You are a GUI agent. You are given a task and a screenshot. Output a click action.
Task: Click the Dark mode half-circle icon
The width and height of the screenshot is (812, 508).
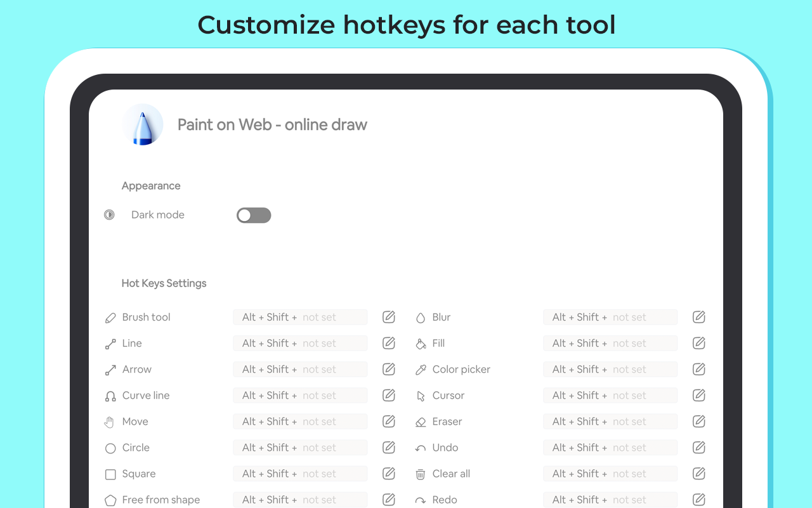[110, 215]
